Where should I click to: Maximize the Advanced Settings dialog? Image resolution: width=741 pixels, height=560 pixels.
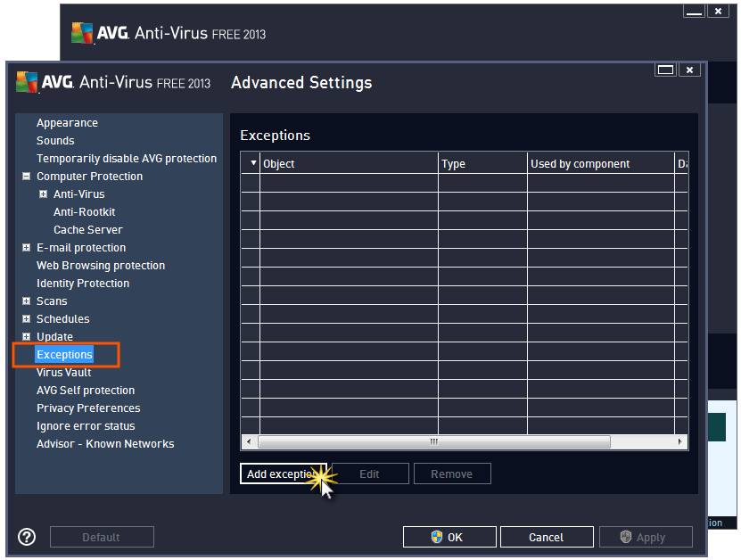click(x=665, y=70)
